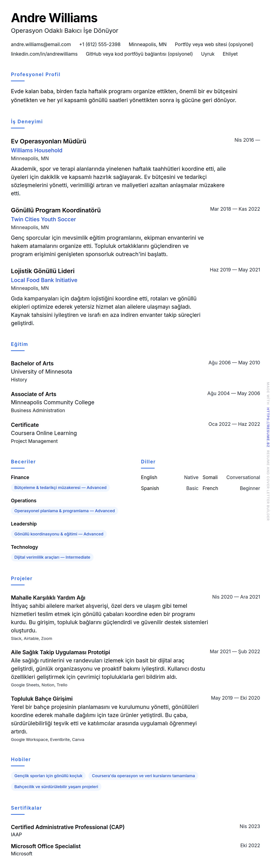
Task: Open the Twin Cities Youth Soccer link
Action: (x=43, y=219)
